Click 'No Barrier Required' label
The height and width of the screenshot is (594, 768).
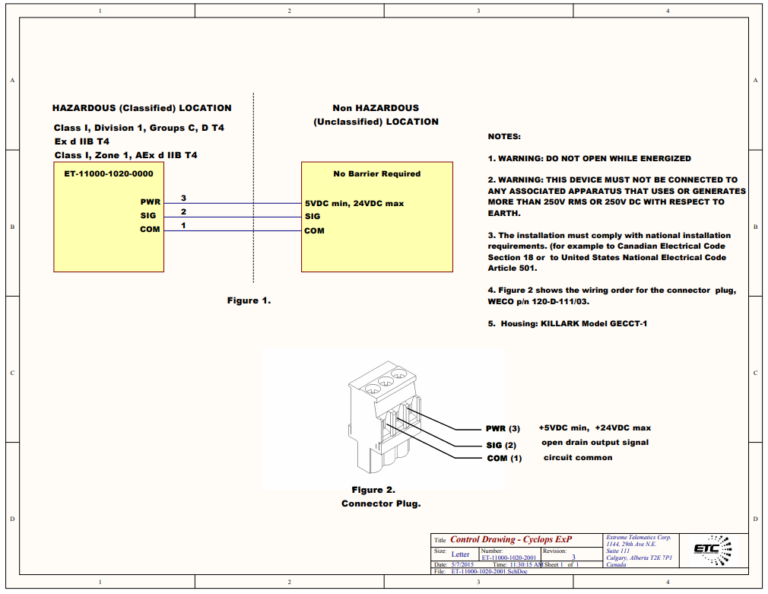(x=377, y=174)
